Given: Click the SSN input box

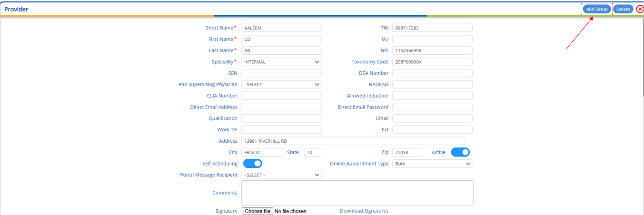Looking at the screenshot, I should click(281, 73).
